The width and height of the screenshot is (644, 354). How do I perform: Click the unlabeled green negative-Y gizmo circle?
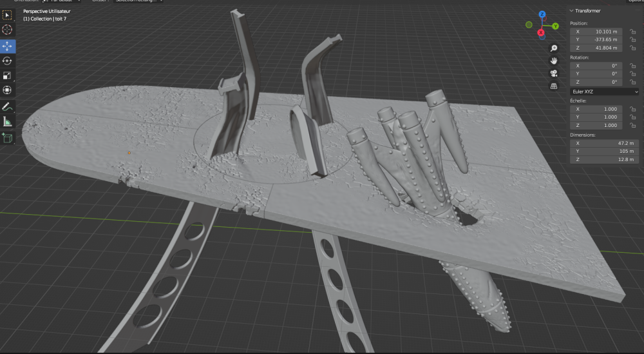[529, 25]
